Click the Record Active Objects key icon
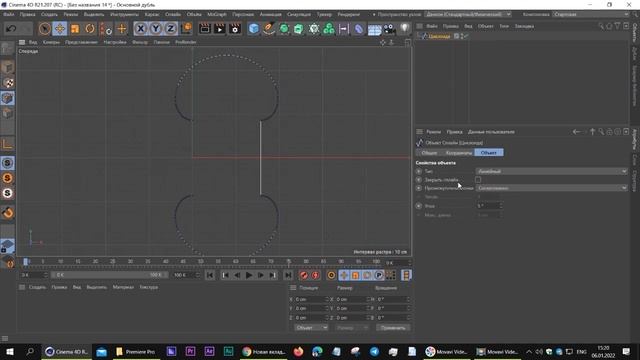 tap(303, 275)
